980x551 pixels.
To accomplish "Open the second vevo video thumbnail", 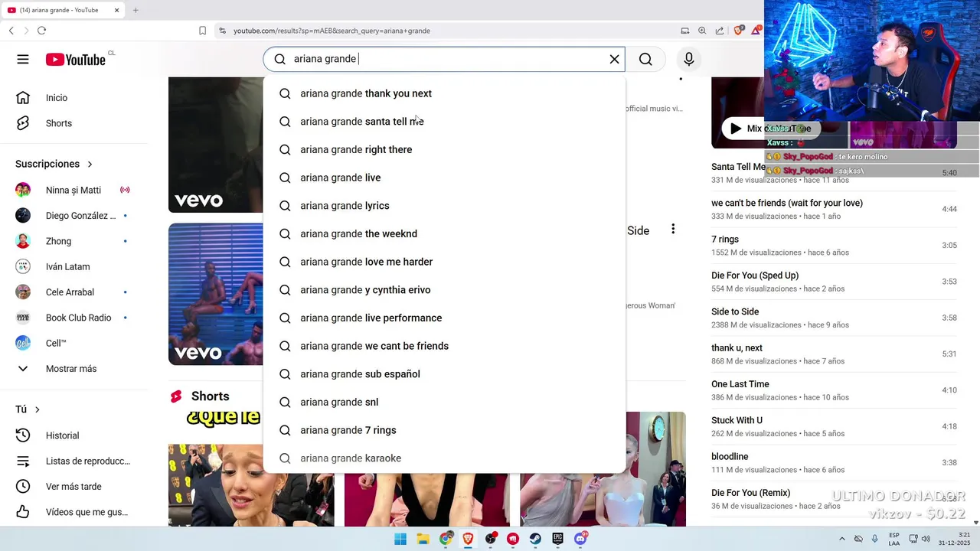I will tap(216, 294).
